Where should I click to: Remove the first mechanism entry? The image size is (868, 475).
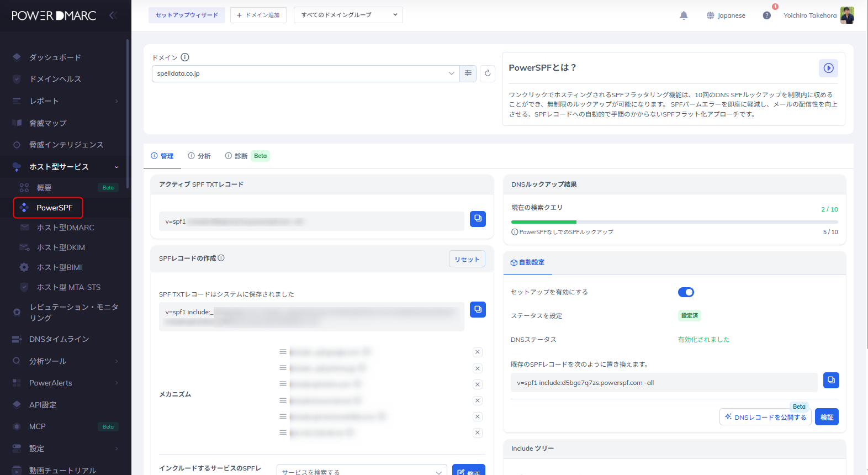click(x=478, y=352)
